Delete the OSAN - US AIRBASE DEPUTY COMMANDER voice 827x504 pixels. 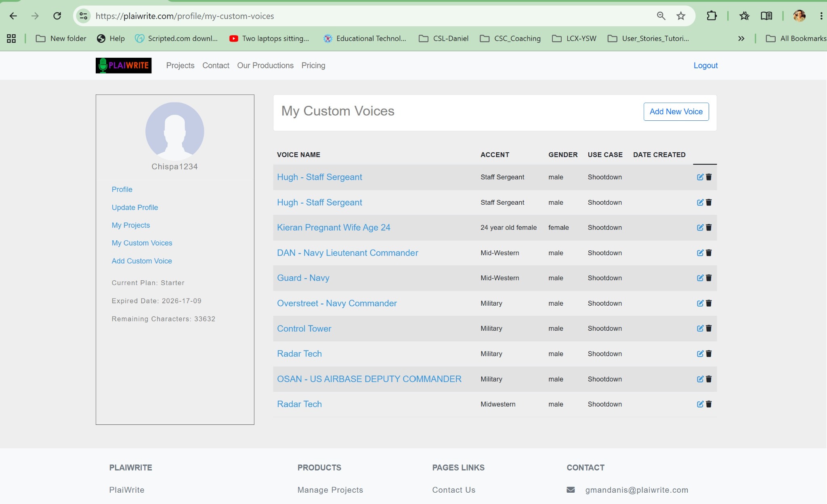709,379
